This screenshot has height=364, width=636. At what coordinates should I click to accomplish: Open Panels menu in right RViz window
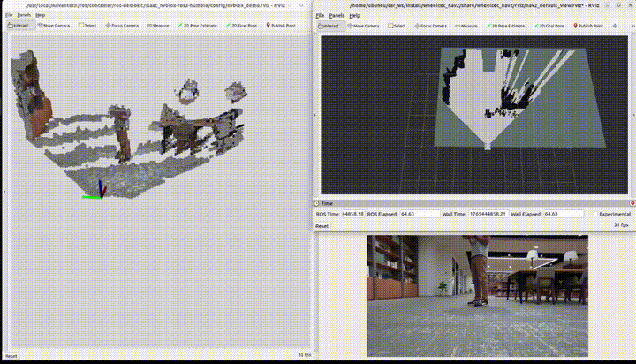tap(337, 16)
